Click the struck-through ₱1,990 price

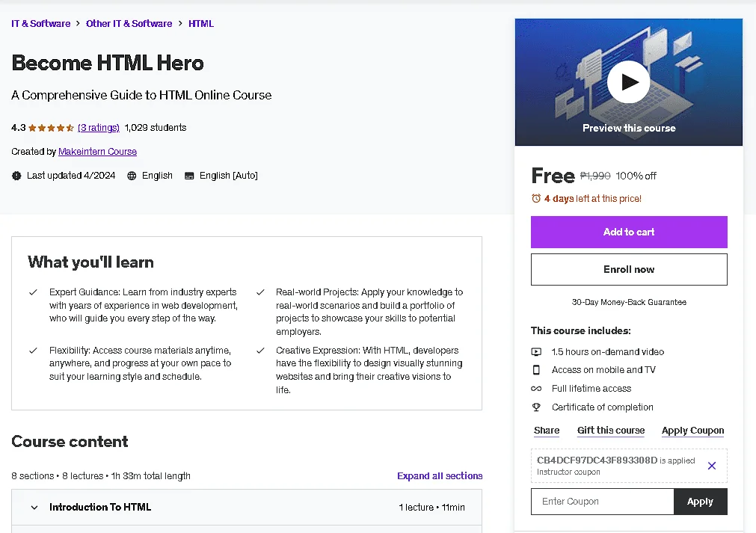coord(595,176)
